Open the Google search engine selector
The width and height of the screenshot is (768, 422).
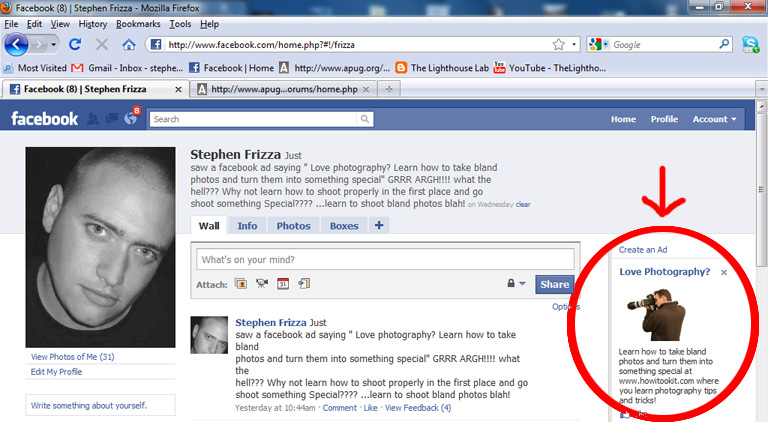pyautogui.click(x=598, y=45)
